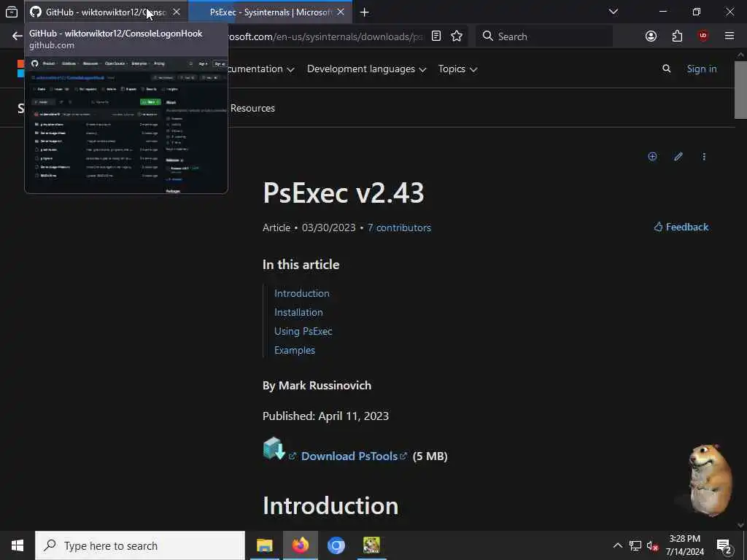Go back with the back arrow
747x560 pixels.
click(x=18, y=36)
